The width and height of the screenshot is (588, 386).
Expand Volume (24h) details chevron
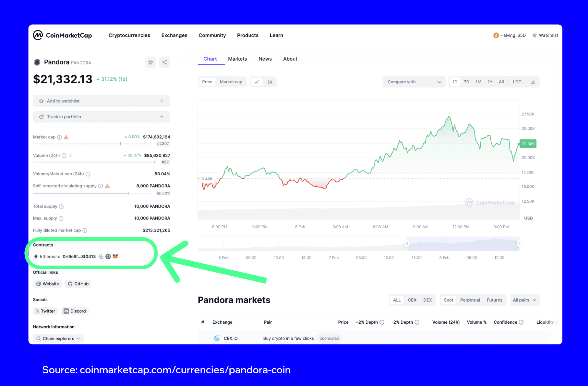click(x=71, y=156)
